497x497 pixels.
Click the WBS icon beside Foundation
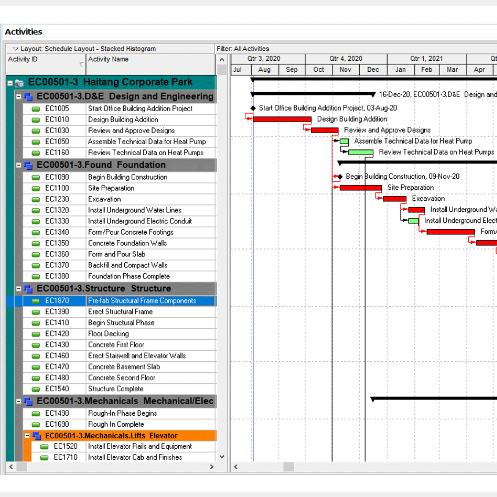click(x=28, y=165)
